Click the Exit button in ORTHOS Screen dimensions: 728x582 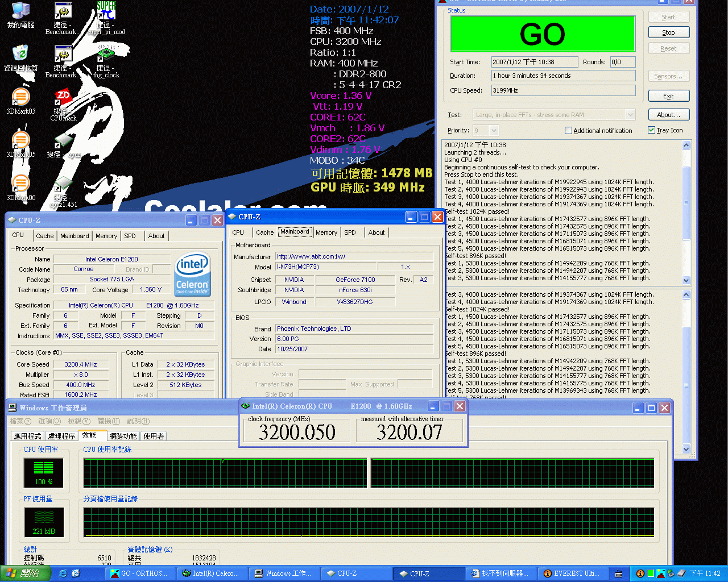669,96
